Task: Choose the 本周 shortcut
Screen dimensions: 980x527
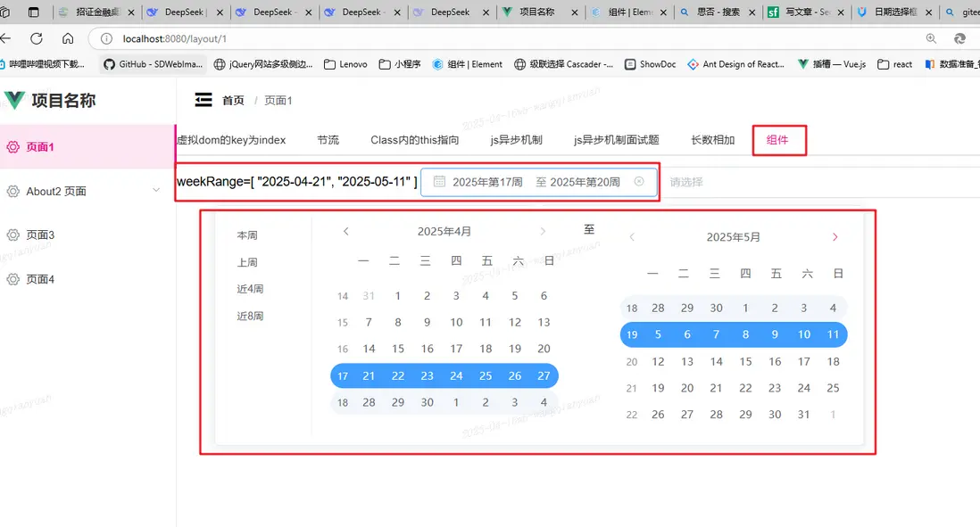Action: (247, 235)
